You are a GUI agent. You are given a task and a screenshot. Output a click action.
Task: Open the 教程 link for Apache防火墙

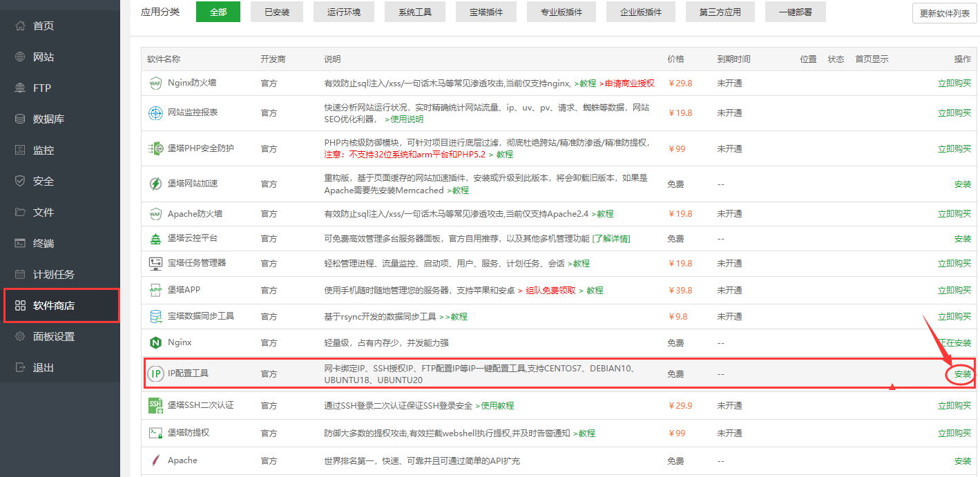point(602,214)
